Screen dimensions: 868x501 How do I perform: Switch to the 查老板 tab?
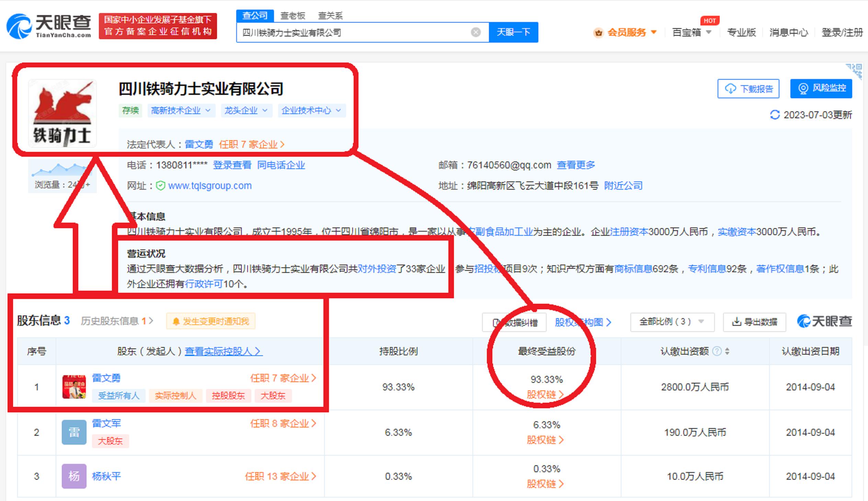point(293,15)
